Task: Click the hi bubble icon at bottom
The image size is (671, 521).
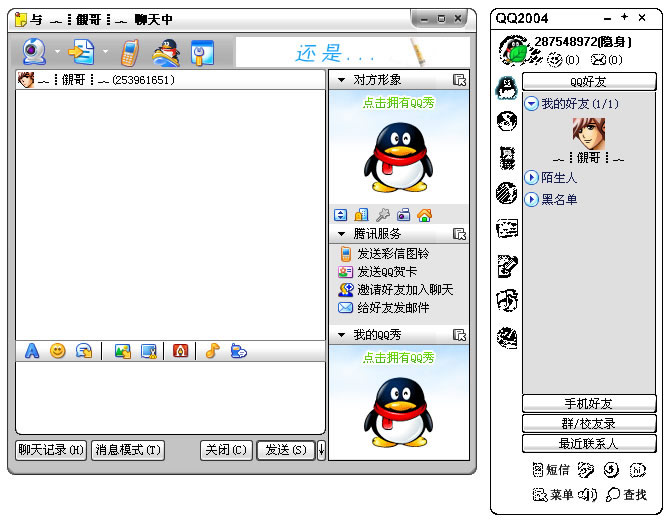Action: 638,470
